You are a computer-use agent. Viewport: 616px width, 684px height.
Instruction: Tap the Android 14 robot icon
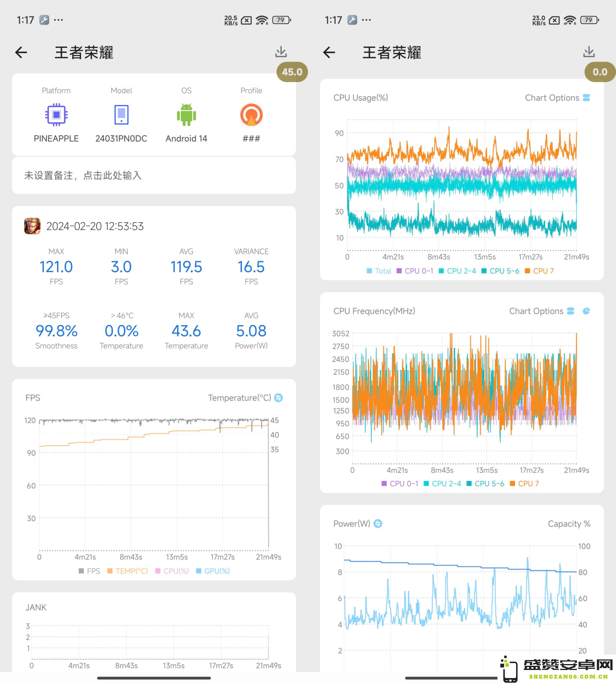pos(186,115)
